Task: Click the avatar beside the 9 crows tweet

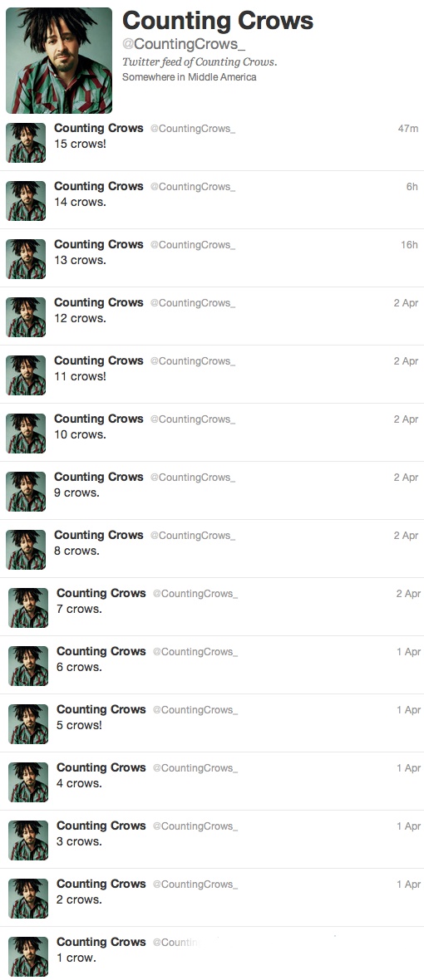Action: point(26,492)
